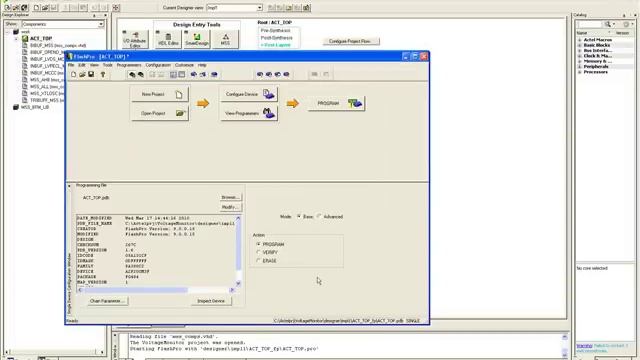640x360 pixels.
Task: Select ACT_TOP in Design Explorer tree
Action: click(x=41, y=38)
